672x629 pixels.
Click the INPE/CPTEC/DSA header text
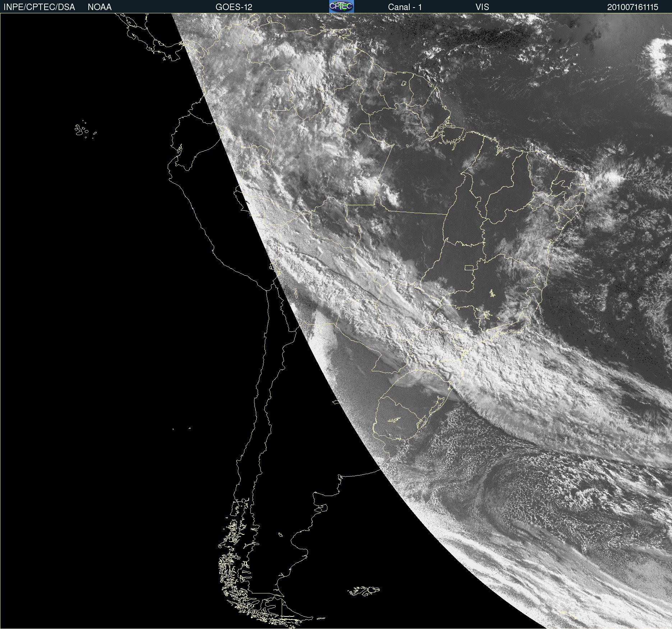tap(39, 7)
